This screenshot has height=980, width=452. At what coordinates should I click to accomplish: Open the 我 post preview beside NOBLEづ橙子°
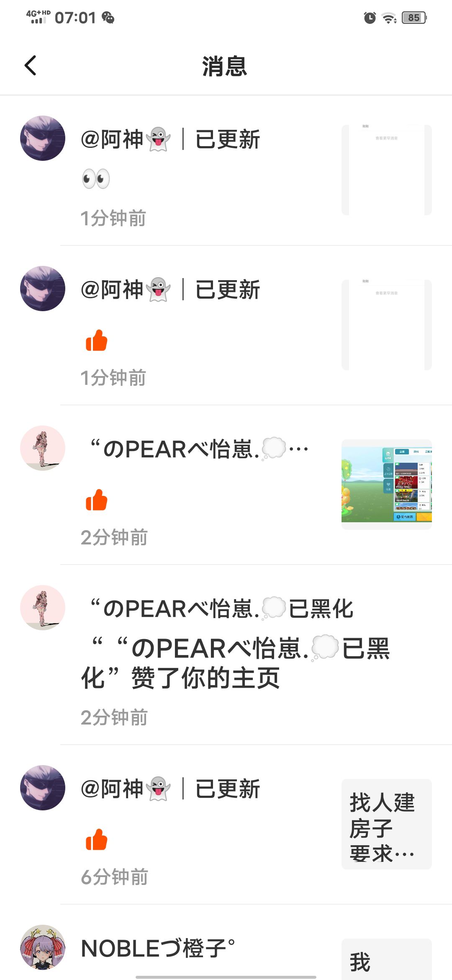pos(387,959)
